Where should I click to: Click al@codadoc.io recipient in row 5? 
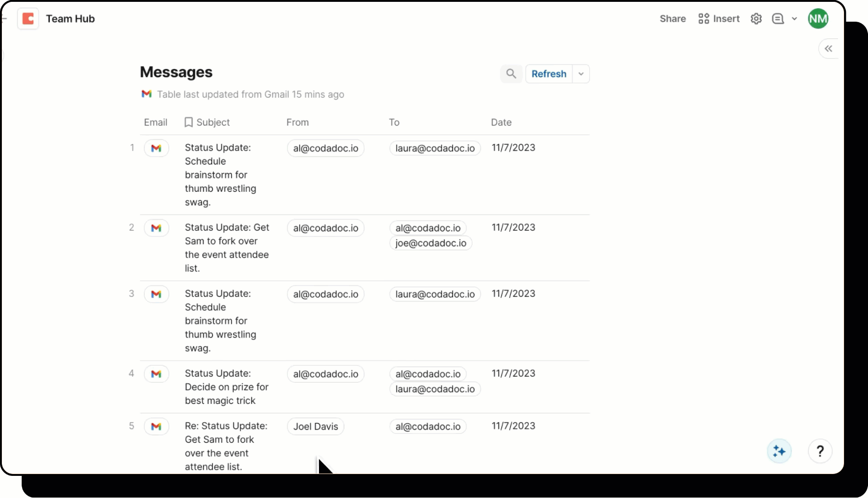pyautogui.click(x=428, y=427)
